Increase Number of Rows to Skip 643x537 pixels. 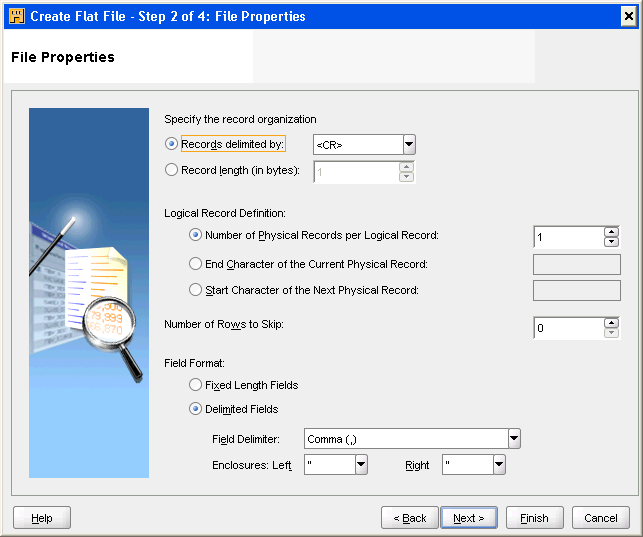point(611,323)
